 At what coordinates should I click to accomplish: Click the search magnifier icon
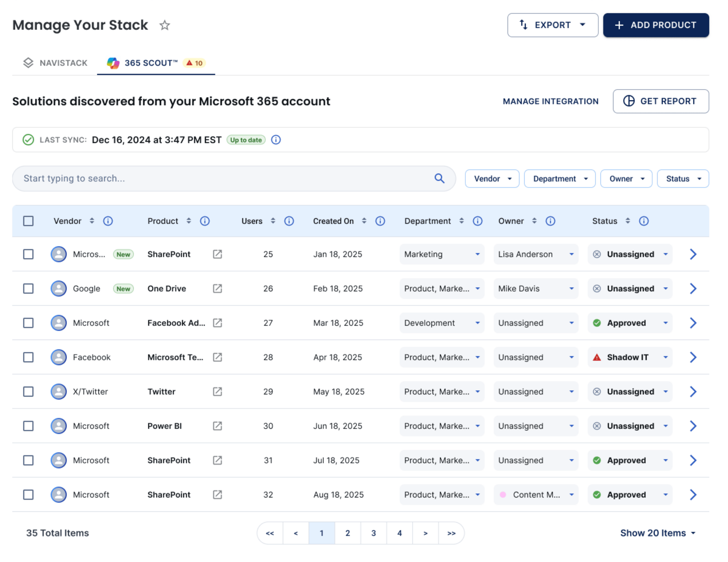(x=439, y=178)
